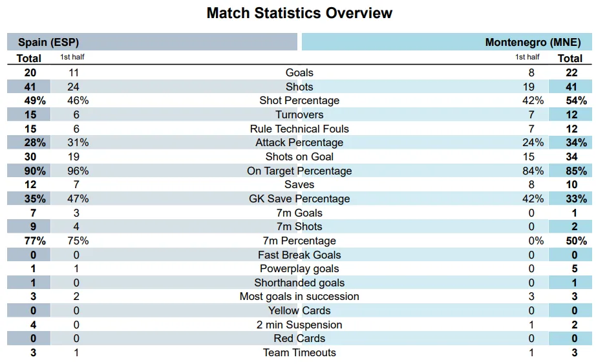This screenshot has width=596, height=364.
Task: Select the On Target Percentage label
Action: coord(299,171)
